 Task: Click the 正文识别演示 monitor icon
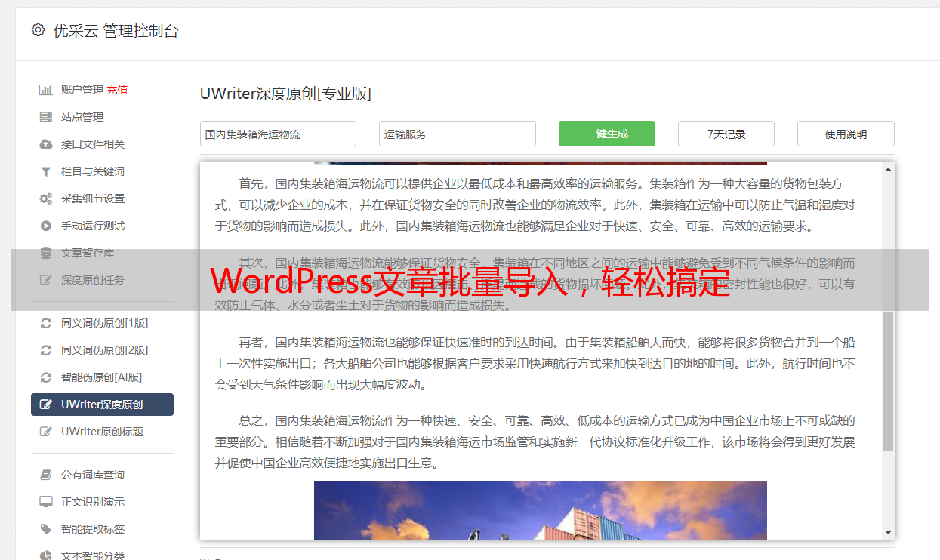coord(46,502)
